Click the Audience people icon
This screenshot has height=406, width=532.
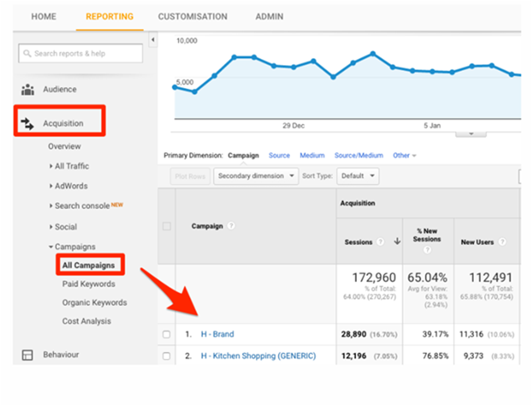click(x=27, y=90)
